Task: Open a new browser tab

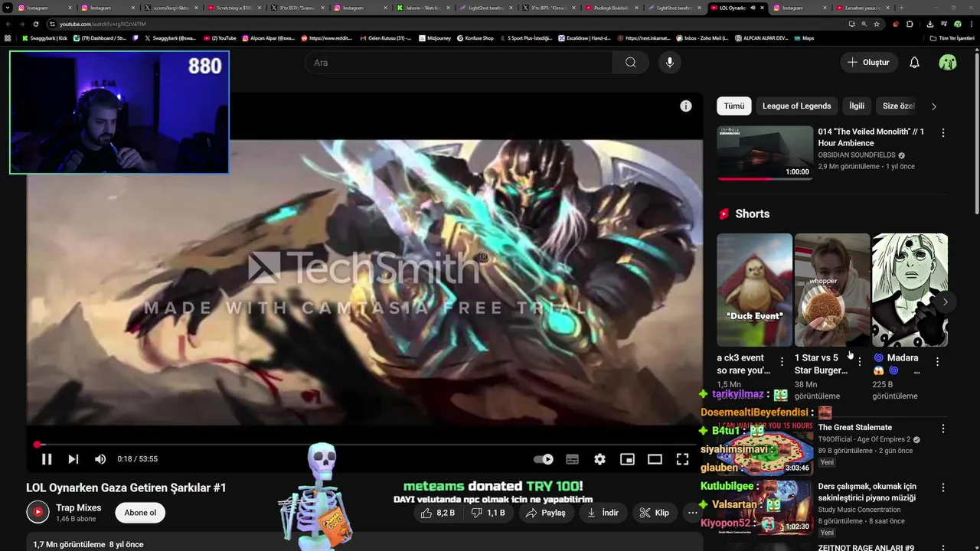Action: (x=901, y=8)
